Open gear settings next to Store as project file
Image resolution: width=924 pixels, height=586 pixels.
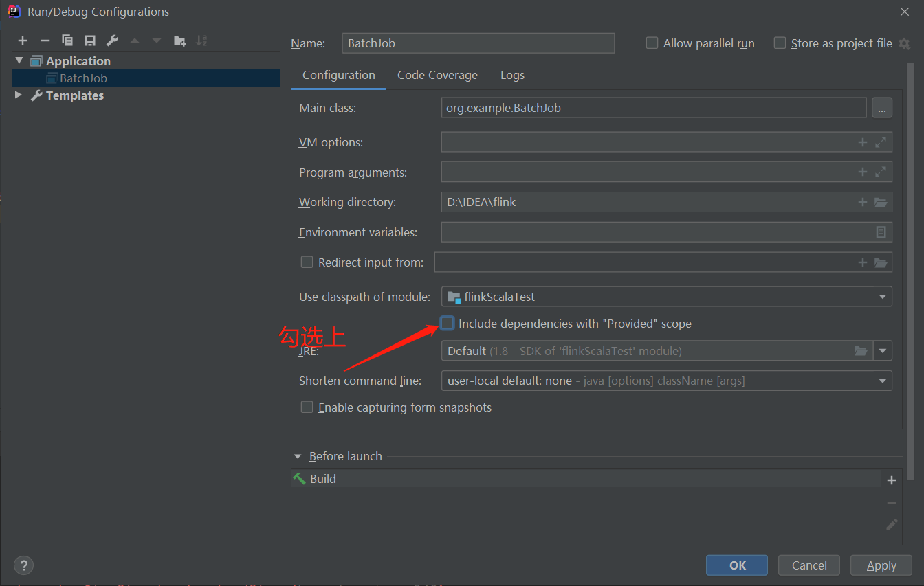click(904, 43)
